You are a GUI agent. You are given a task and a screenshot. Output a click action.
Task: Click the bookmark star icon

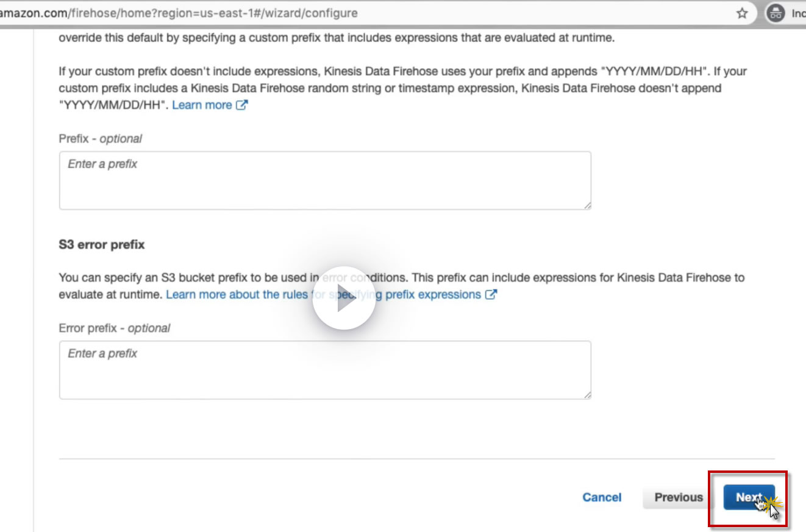point(742,13)
